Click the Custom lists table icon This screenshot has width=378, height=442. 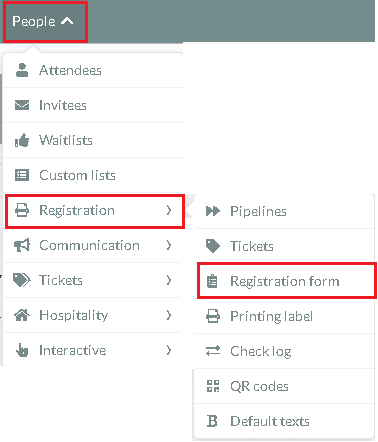22,175
